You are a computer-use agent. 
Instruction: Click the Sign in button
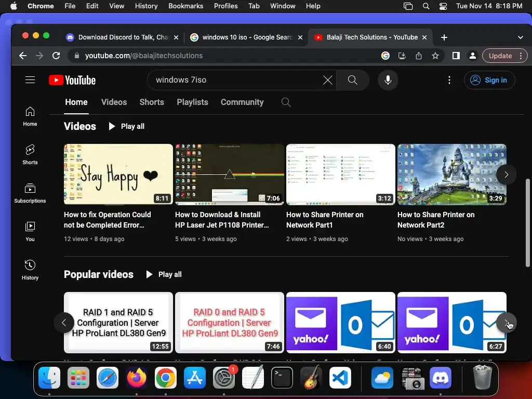click(489, 80)
